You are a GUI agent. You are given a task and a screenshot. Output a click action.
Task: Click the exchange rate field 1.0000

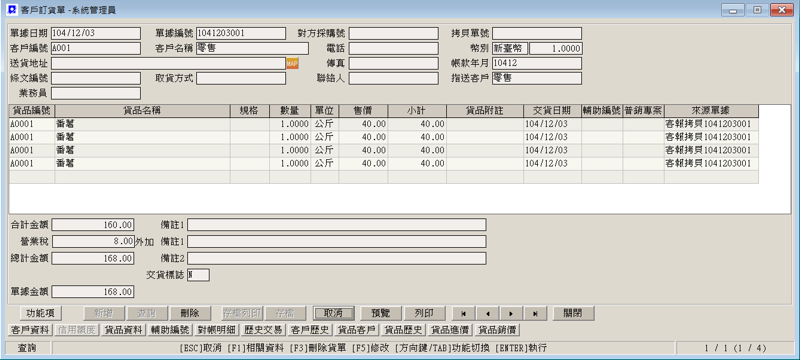pos(556,48)
